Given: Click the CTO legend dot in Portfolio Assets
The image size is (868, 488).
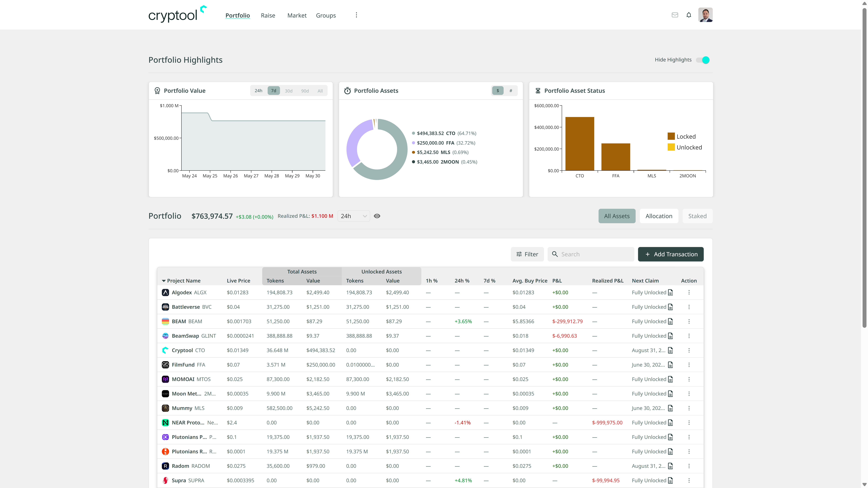Looking at the screenshot, I should point(413,133).
